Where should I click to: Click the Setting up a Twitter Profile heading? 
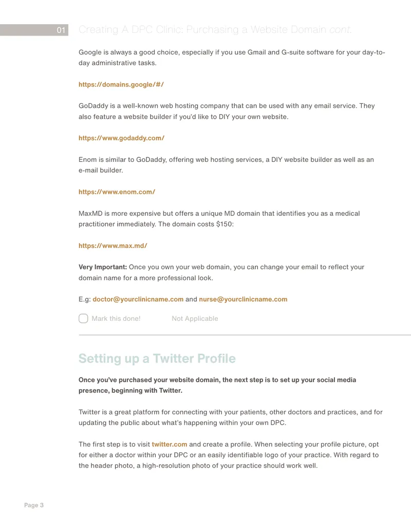[157, 359]
